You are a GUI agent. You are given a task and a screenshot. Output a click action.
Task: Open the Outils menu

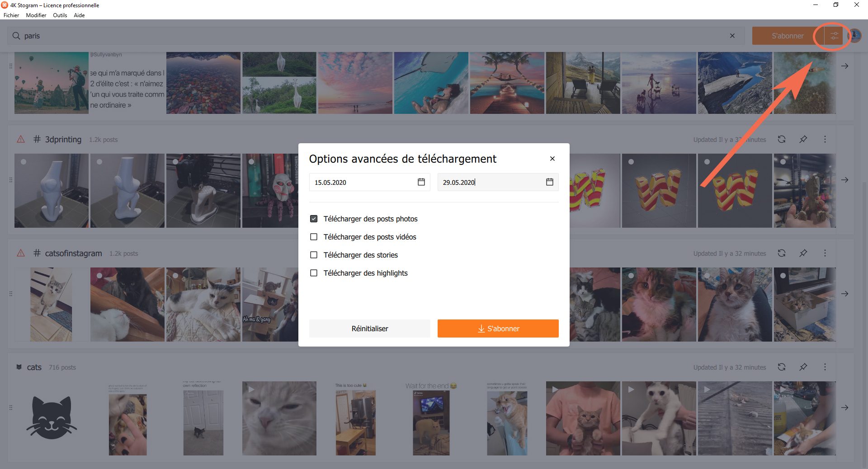pos(60,15)
